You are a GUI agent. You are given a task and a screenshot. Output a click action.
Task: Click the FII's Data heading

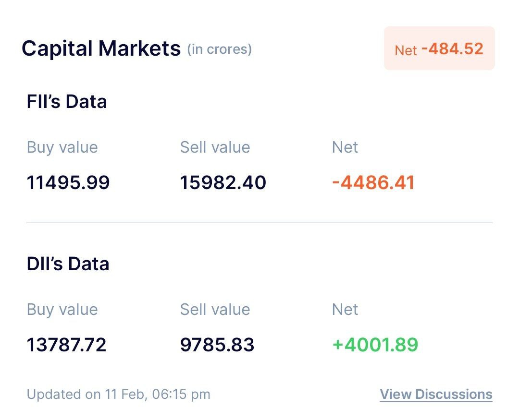tap(67, 102)
